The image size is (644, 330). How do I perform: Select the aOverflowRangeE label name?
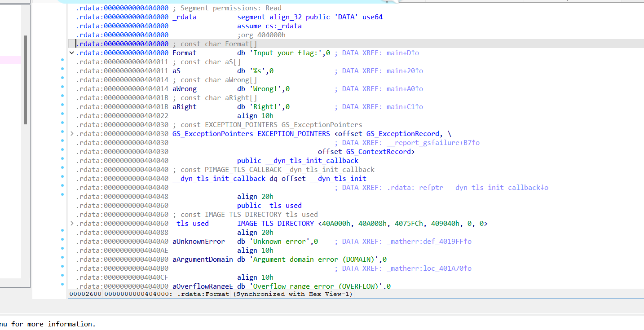pyautogui.click(x=203, y=286)
